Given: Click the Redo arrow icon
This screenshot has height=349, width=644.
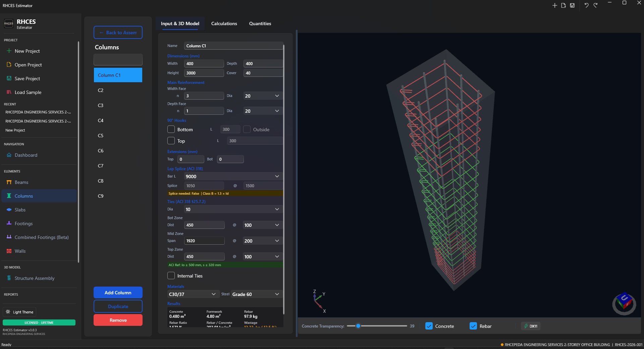Looking at the screenshot, I should [x=595, y=5].
